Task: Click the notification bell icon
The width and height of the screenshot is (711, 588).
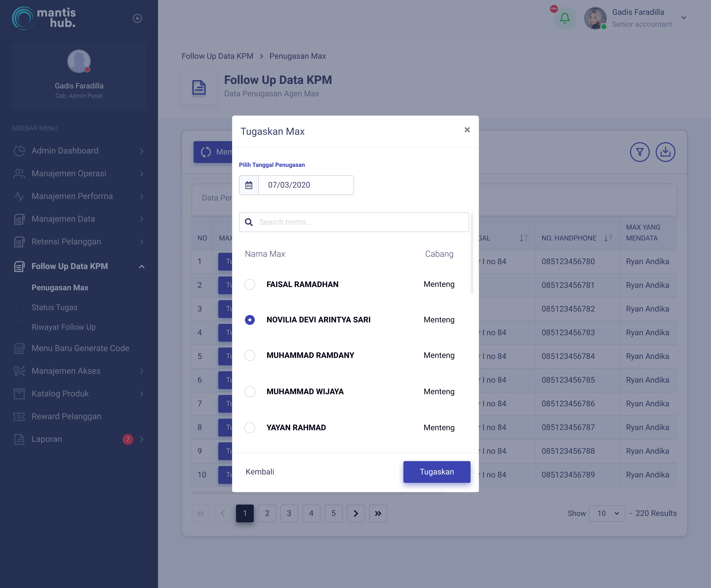Action: coord(564,18)
